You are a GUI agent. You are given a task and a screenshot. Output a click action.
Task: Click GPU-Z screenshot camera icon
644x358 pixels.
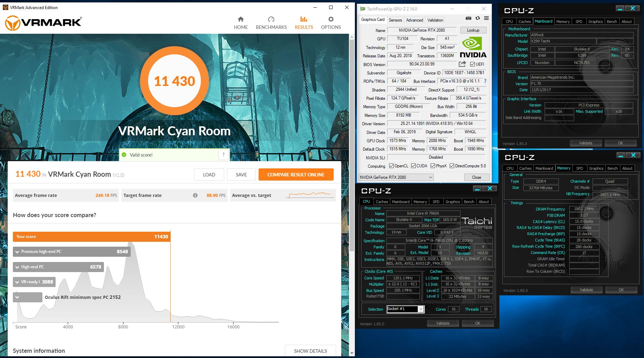pyautogui.click(x=468, y=18)
